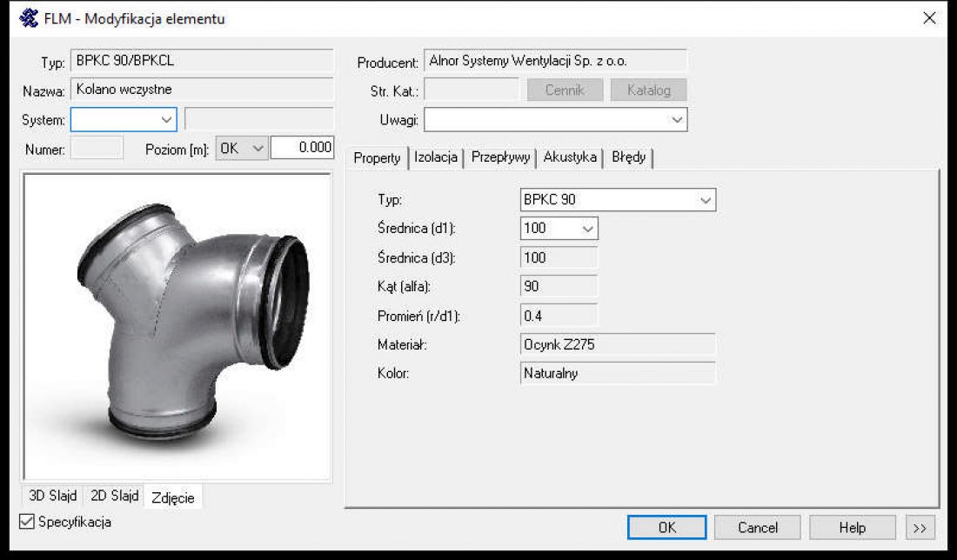Click the Katalog button
The image size is (957, 560).
pos(649,90)
